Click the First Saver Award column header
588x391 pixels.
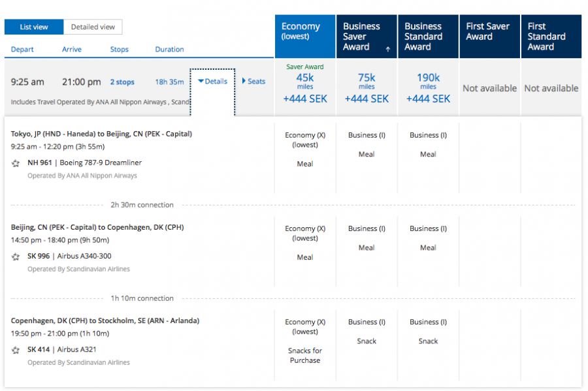point(489,37)
